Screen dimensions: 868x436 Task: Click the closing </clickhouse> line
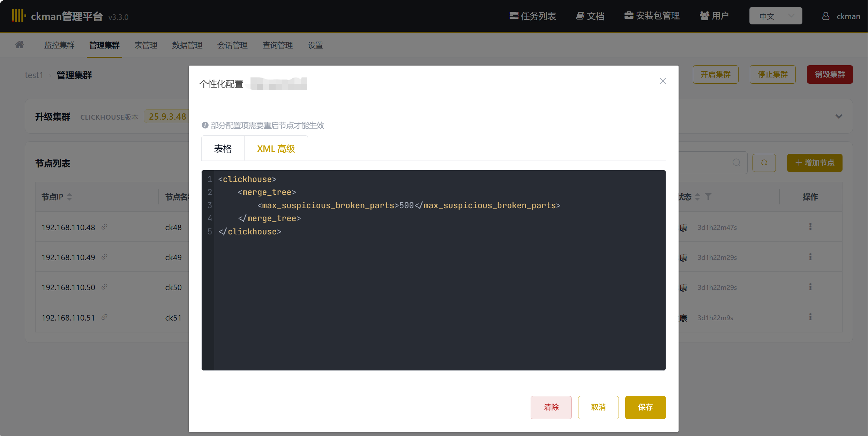click(x=250, y=232)
